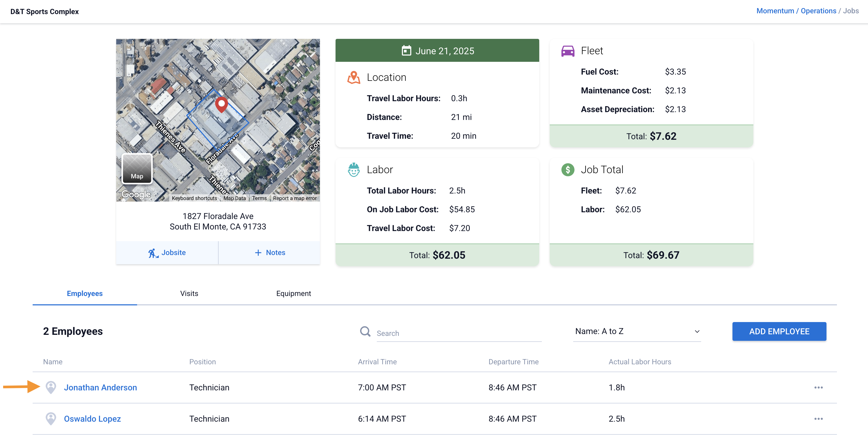
Task: Click Jonathan Anderson's location pin icon
Action: pos(51,388)
